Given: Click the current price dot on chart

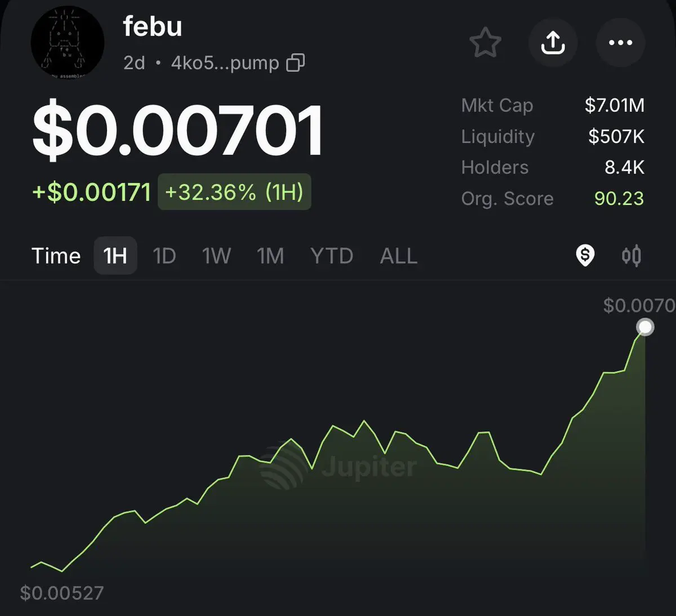Looking at the screenshot, I should pyautogui.click(x=645, y=327).
